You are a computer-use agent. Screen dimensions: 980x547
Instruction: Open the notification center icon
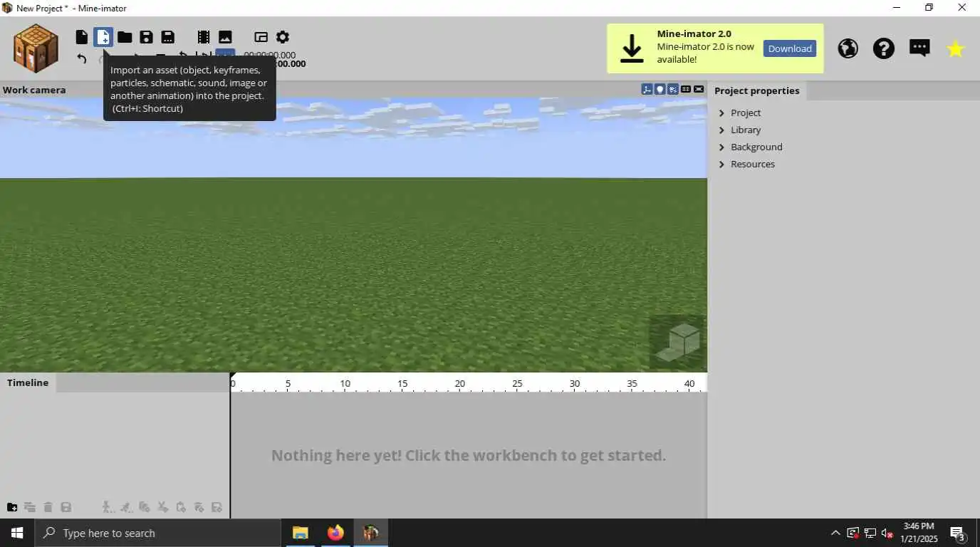[x=957, y=533]
